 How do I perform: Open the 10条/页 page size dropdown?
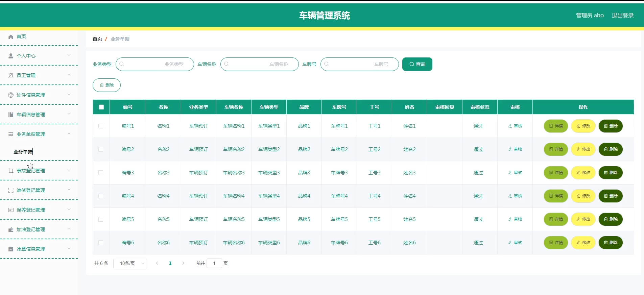coord(130,263)
